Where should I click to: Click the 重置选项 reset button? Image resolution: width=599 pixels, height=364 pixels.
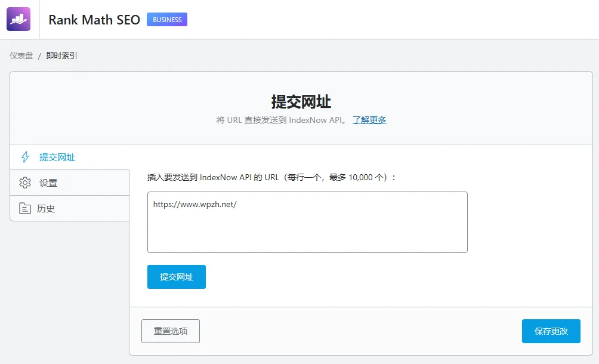coord(170,331)
